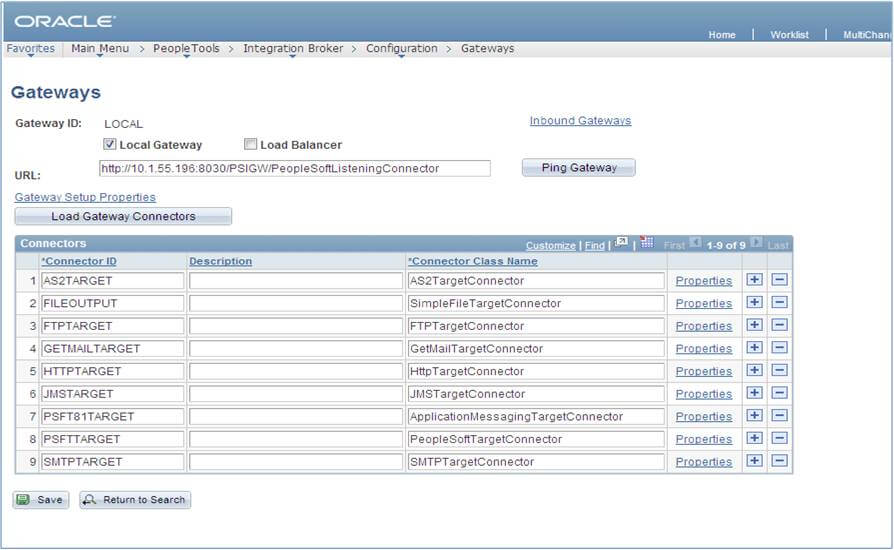Add a row after SMTPTARGET connector

click(754, 461)
